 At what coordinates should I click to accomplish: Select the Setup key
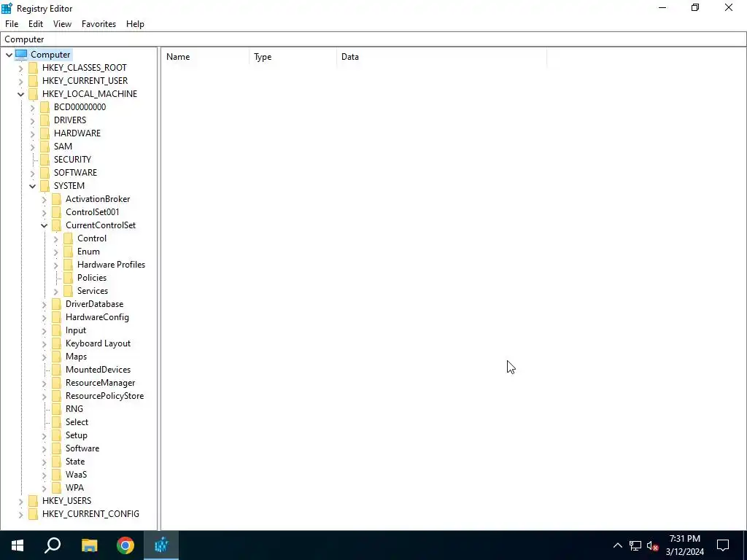pyautogui.click(x=76, y=435)
